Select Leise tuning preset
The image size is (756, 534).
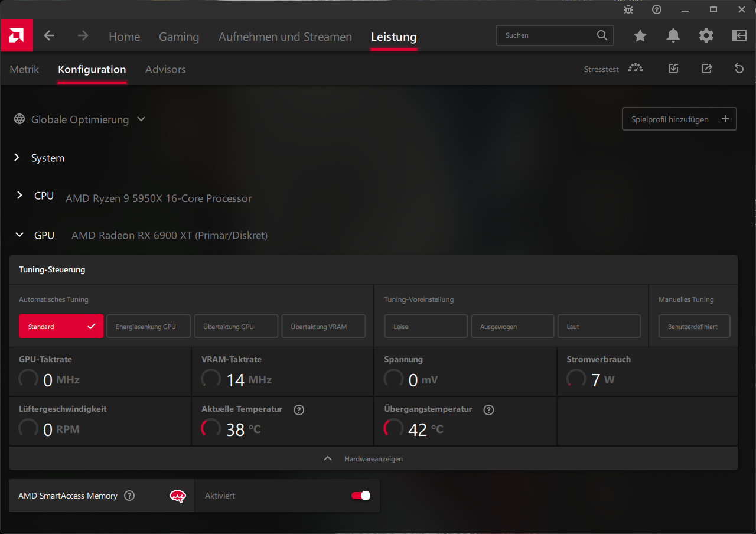click(426, 326)
